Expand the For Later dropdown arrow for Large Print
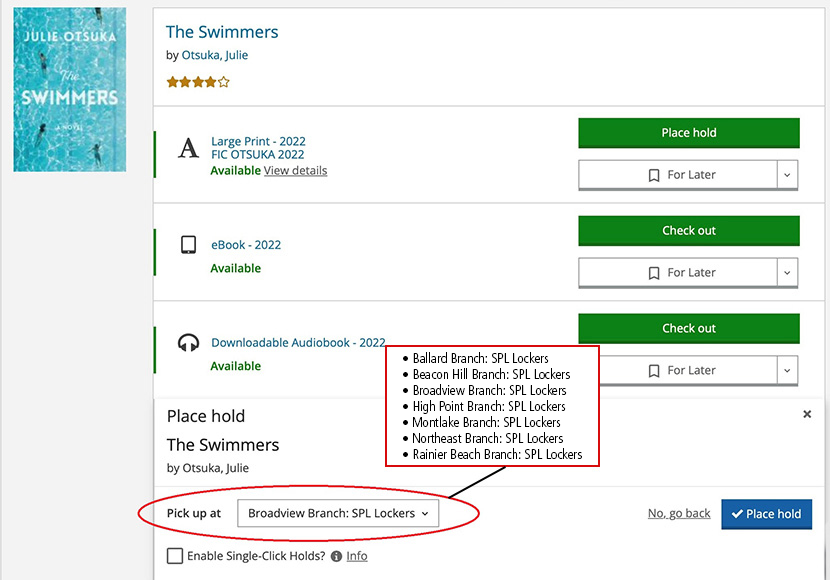The image size is (830, 580). pos(787,174)
